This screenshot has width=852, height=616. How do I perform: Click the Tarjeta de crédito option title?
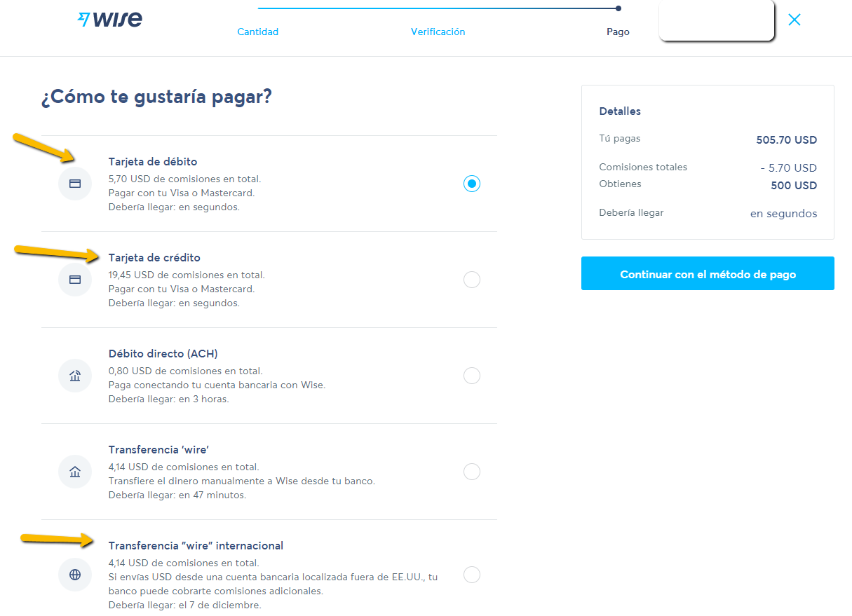pos(154,258)
